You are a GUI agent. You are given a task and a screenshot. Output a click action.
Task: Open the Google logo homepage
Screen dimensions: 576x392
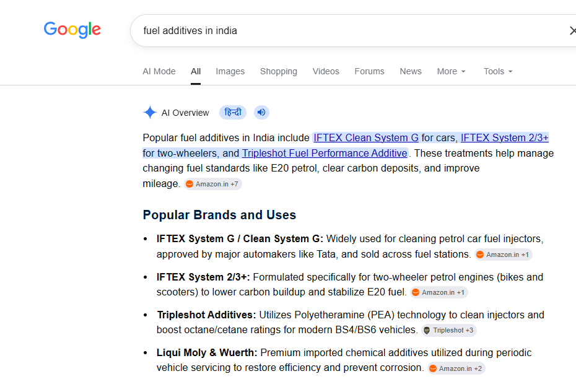[x=72, y=29]
